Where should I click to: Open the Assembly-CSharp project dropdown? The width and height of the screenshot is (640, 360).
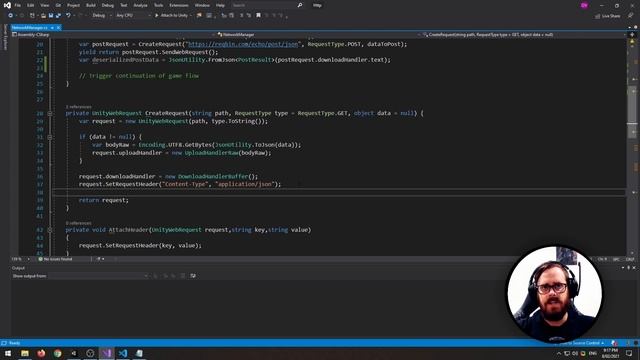pos(113,35)
